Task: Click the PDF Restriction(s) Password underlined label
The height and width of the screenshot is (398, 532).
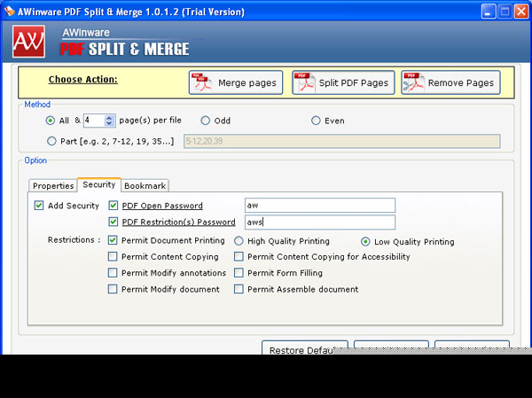Action: [178, 222]
